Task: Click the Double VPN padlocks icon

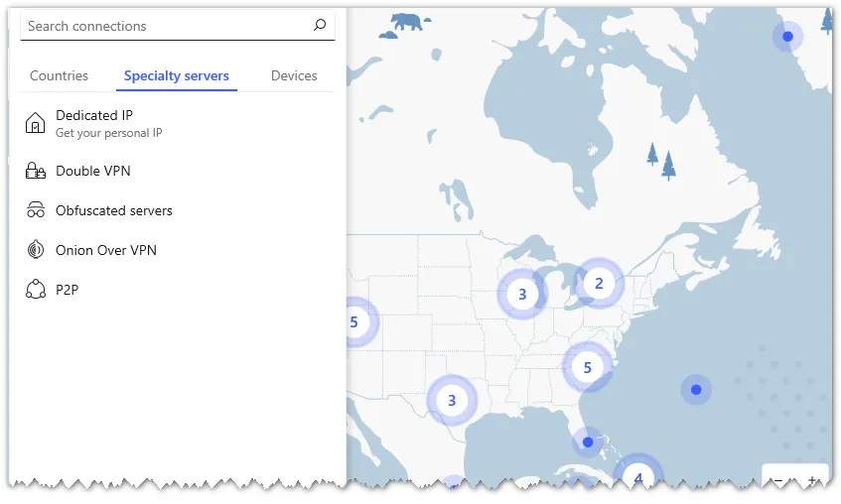Action: pyautogui.click(x=36, y=171)
